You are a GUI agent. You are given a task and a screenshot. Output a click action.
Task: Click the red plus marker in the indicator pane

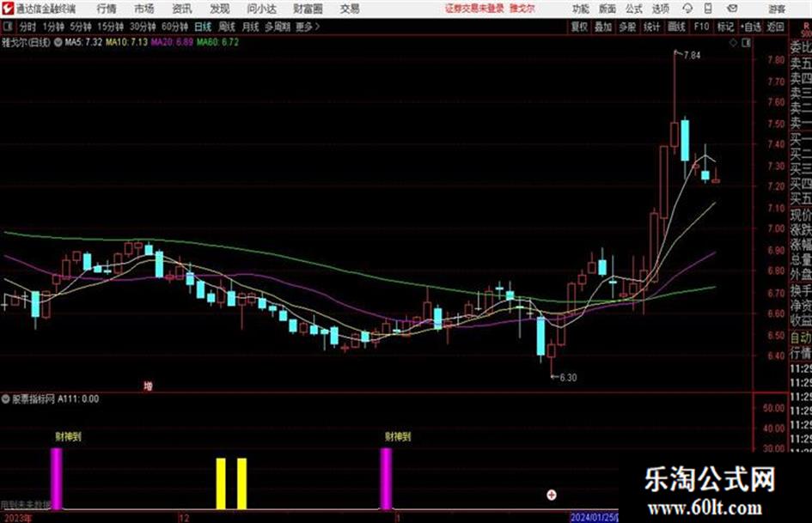[x=552, y=495]
